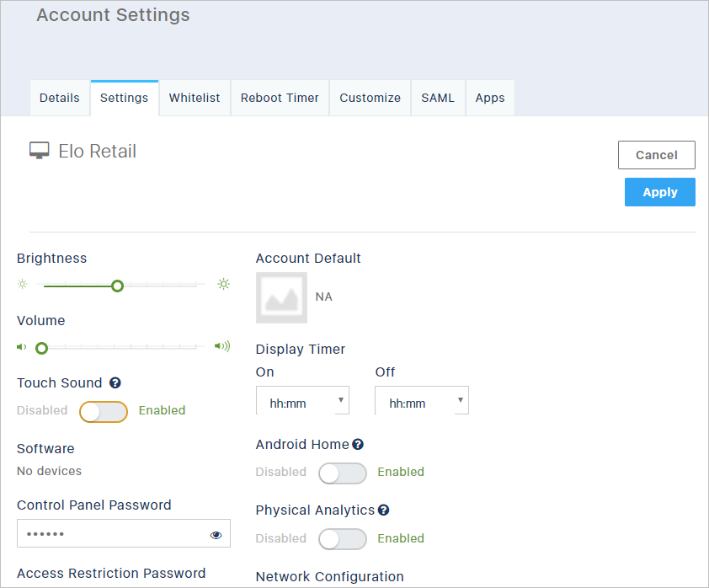
Task: Open the Apps tab
Action: point(490,99)
